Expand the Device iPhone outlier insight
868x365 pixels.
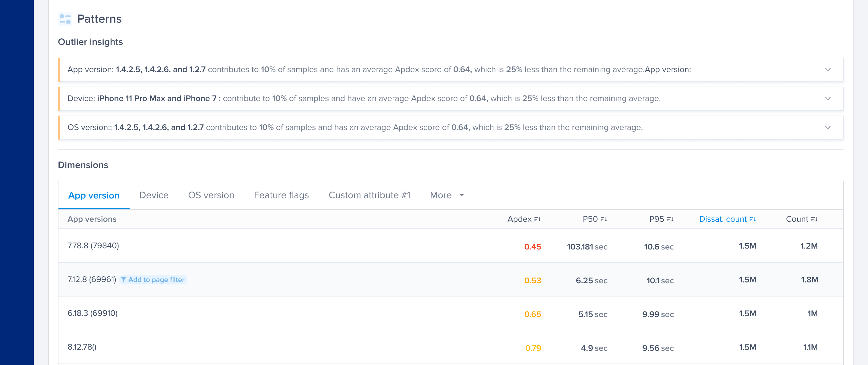coord(828,99)
